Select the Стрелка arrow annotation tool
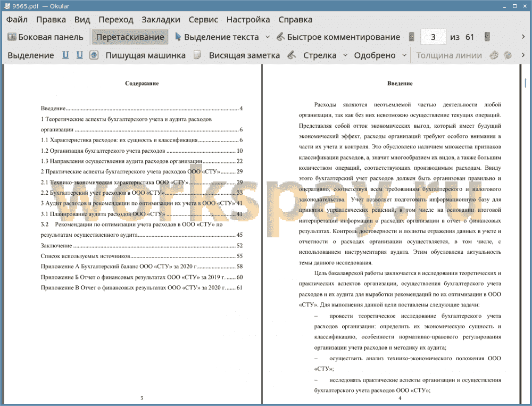Image resolution: width=532 pixels, height=406 pixels. (320, 55)
